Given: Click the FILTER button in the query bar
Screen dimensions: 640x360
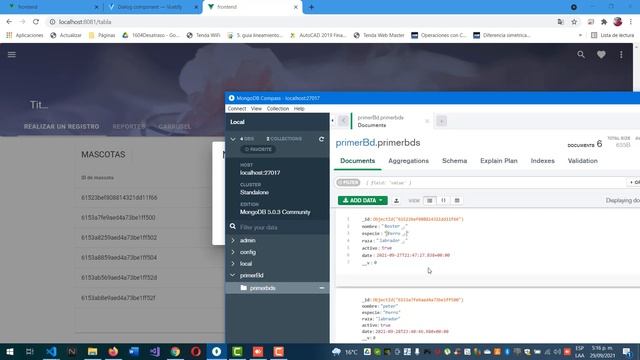Looking at the screenshot, I should [348, 182].
